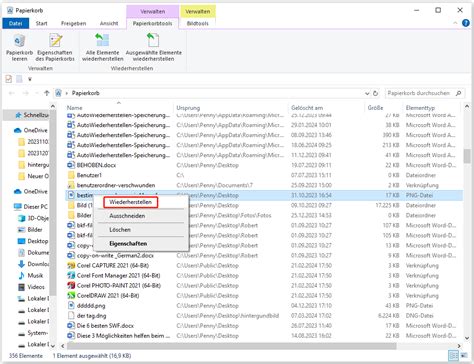
Task: Select BEHOBEN.docx file
Action: 96,165
